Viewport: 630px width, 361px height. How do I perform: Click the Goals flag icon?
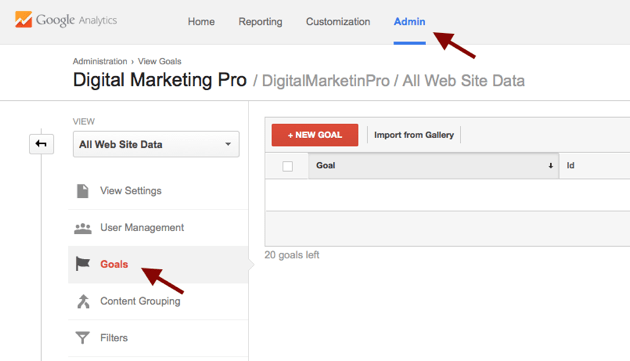click(83, 264)
